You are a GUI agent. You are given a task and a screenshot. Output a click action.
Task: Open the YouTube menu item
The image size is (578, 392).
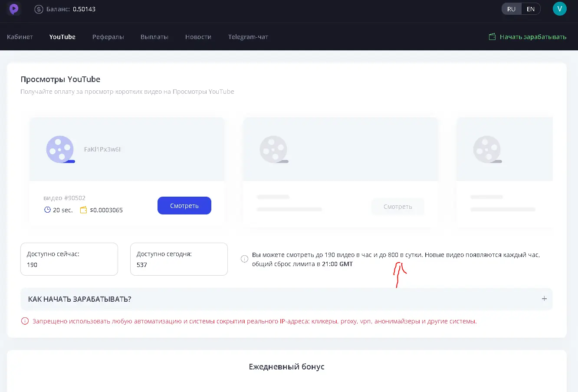click(62, 37)
